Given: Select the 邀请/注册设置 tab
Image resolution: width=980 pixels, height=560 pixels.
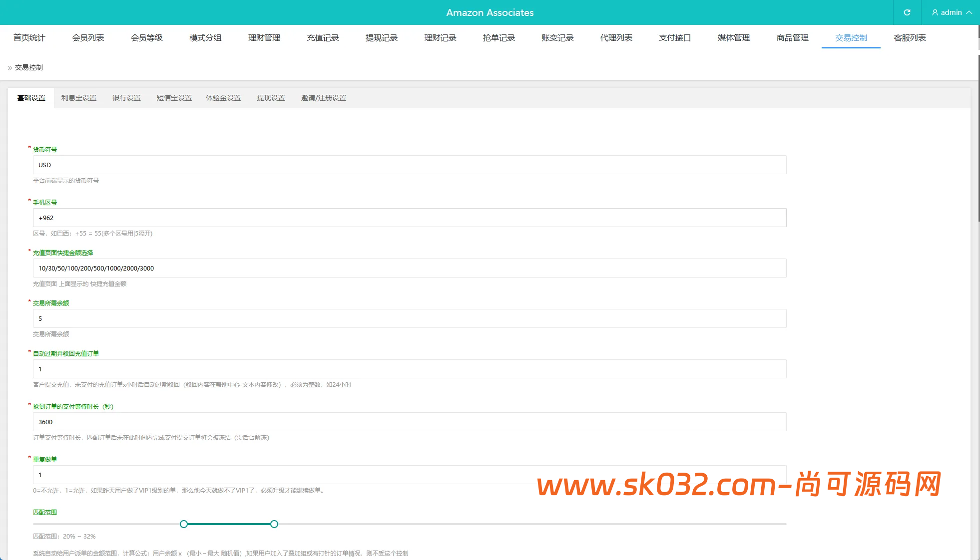Looking at the screenshot, I should [323, 98].
